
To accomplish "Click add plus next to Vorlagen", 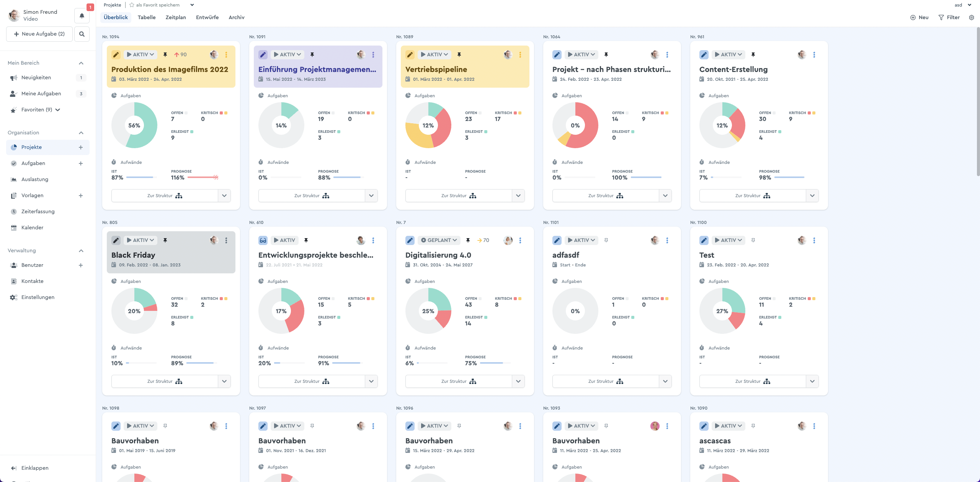I will (81, 196).
